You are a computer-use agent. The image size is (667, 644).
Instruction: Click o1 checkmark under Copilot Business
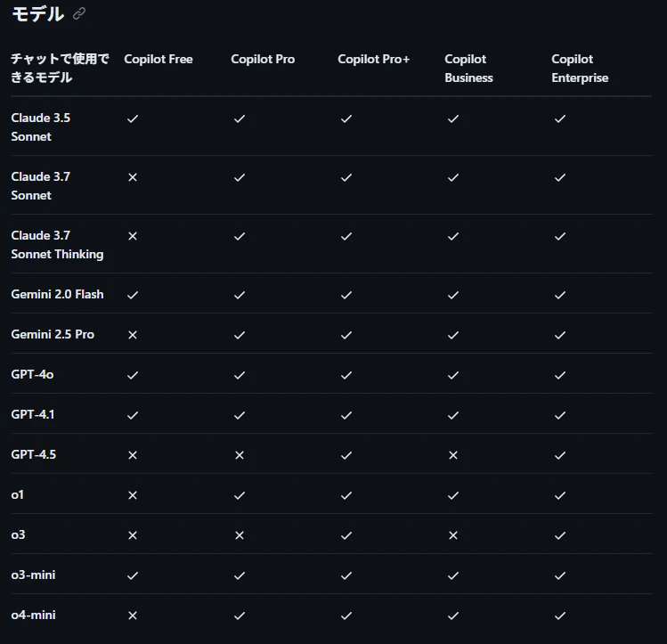pos(453,495)
